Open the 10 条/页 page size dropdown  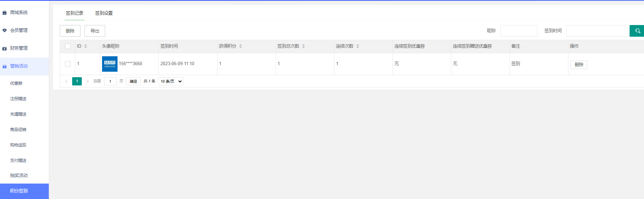pos(171,81)
